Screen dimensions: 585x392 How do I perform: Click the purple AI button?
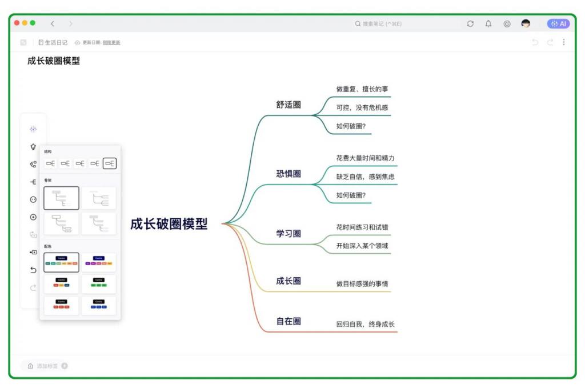pyautogui.click(x=558, y=23)
